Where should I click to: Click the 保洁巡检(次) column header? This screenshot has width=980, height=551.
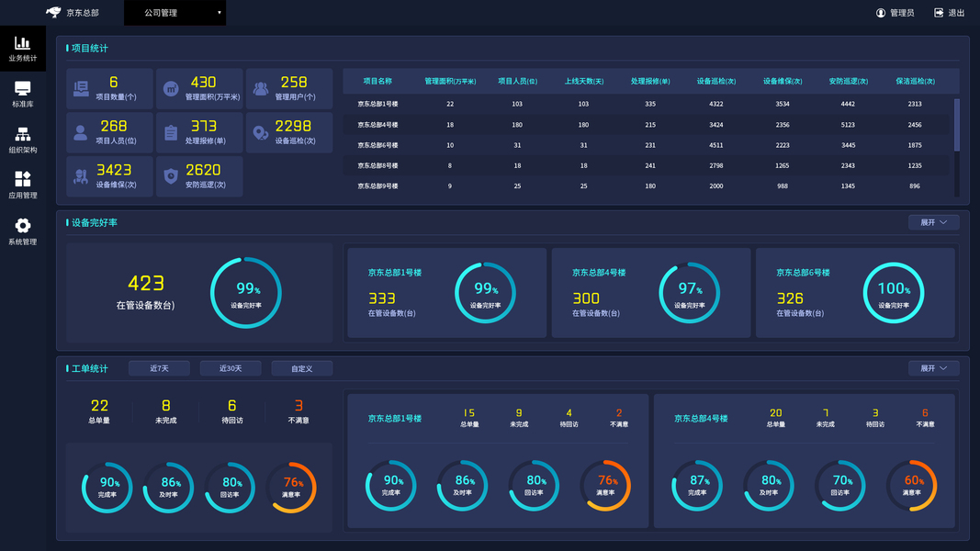(915, 81)
